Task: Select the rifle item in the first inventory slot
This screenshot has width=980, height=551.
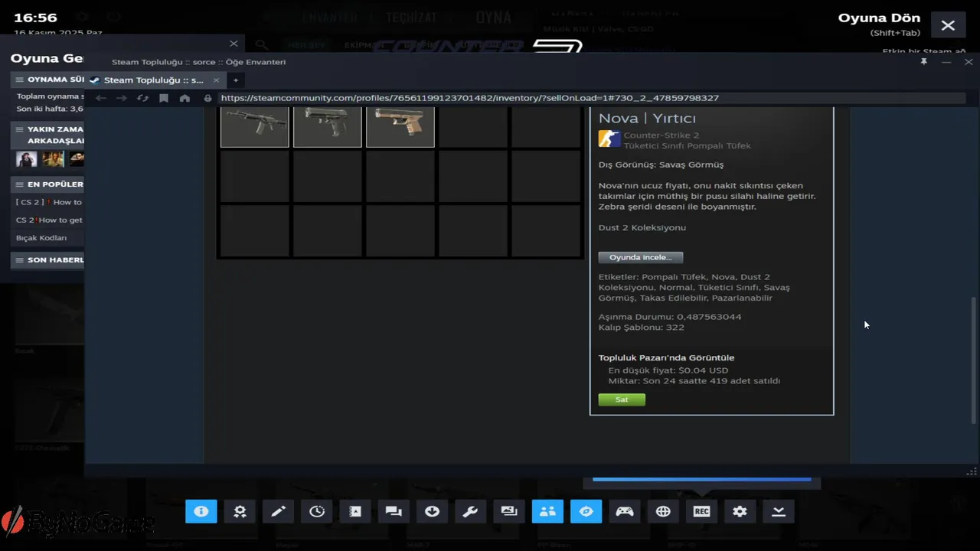Action: pos(255,126)
